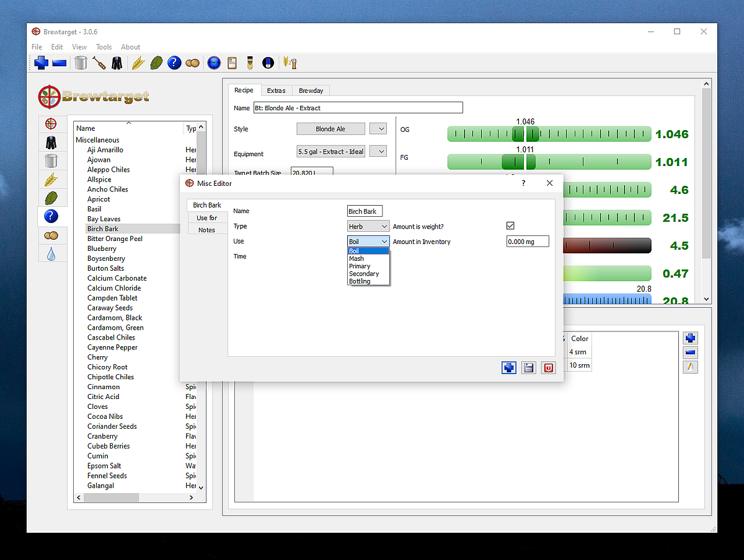
Task: Open Equipment editor via the pot icon in top toolbar
Action: click(x=81, y=63)
